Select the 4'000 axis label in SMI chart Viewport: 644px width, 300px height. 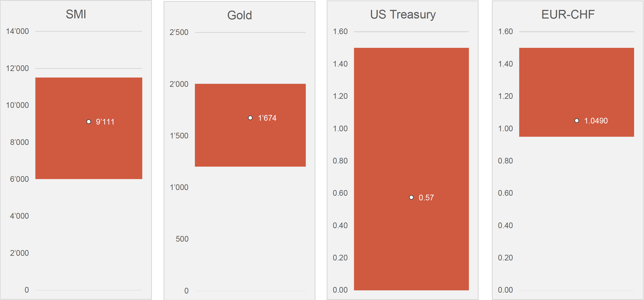pyautogui.click(x=19, y=216)
